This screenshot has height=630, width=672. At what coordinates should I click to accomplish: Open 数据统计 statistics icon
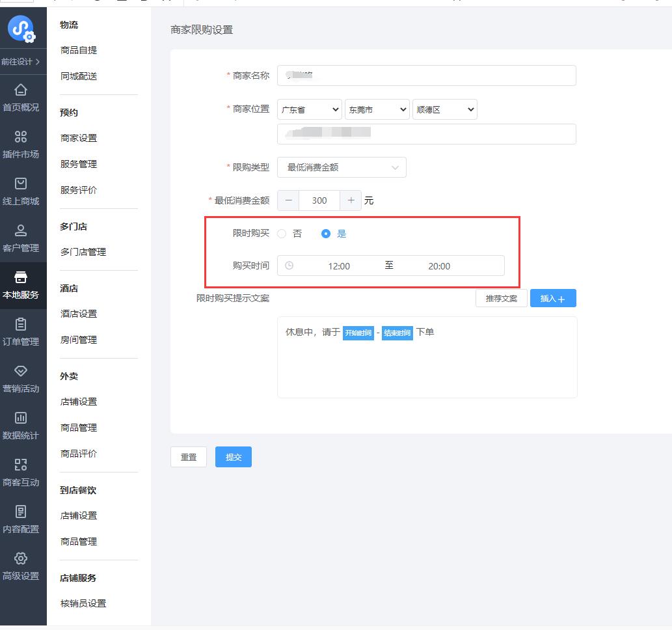coord(21,418)
